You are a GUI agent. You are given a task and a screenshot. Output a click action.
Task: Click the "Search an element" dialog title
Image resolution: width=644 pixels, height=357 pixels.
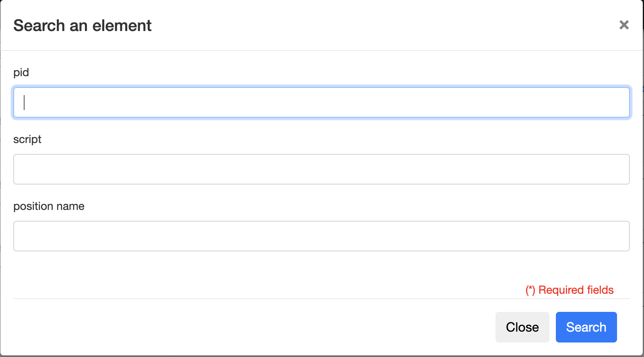point(83,26)
